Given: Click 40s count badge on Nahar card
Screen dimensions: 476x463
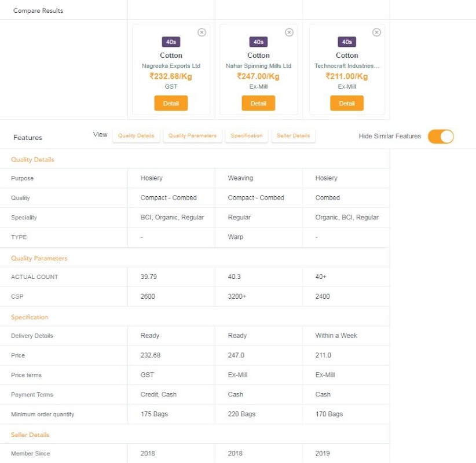Looking at the screenshot, I should 258,42.
